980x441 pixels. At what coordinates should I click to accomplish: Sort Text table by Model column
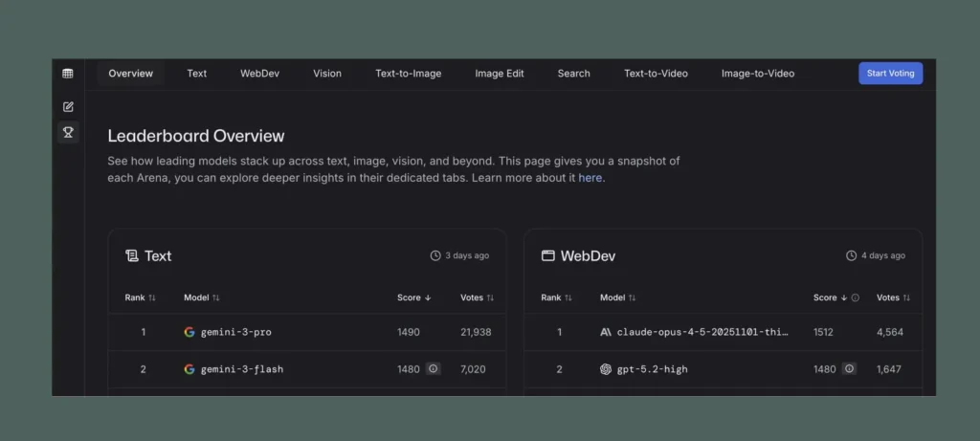pyautogui.click(x=201, y=298)
